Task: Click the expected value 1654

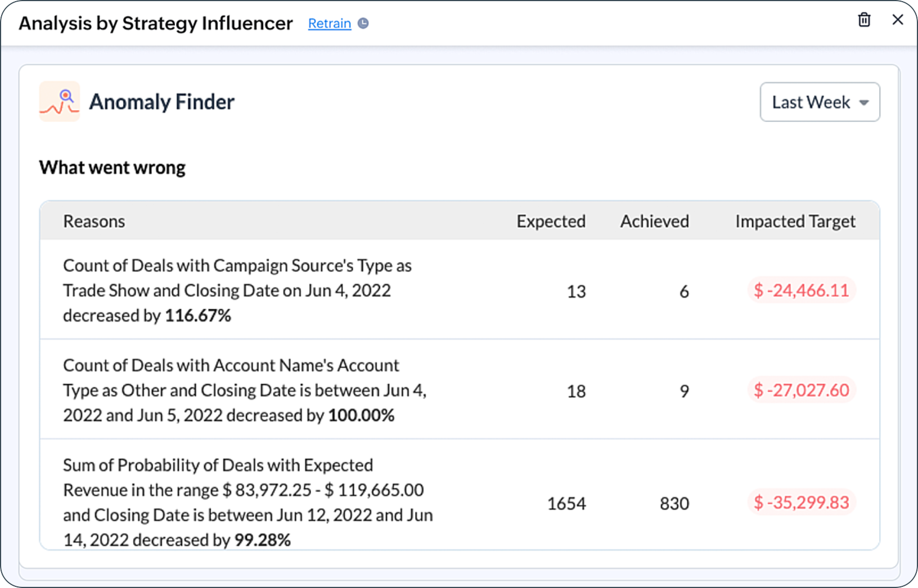Action: (566, 504)
